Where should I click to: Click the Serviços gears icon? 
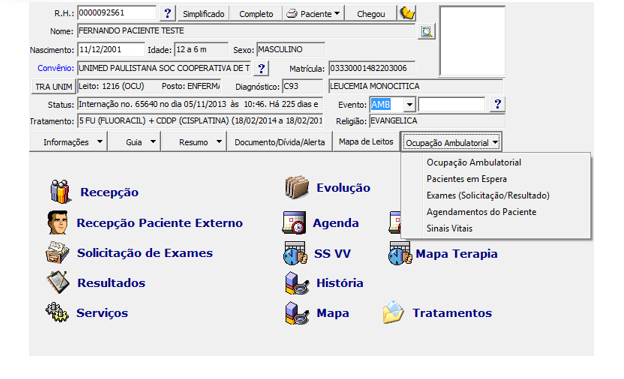pos(57,312)
